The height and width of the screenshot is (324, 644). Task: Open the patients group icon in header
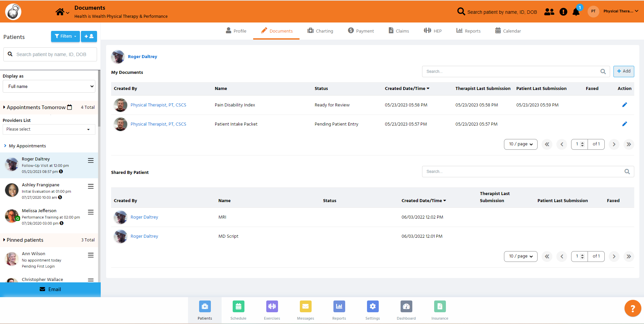(x=549, y=12)
